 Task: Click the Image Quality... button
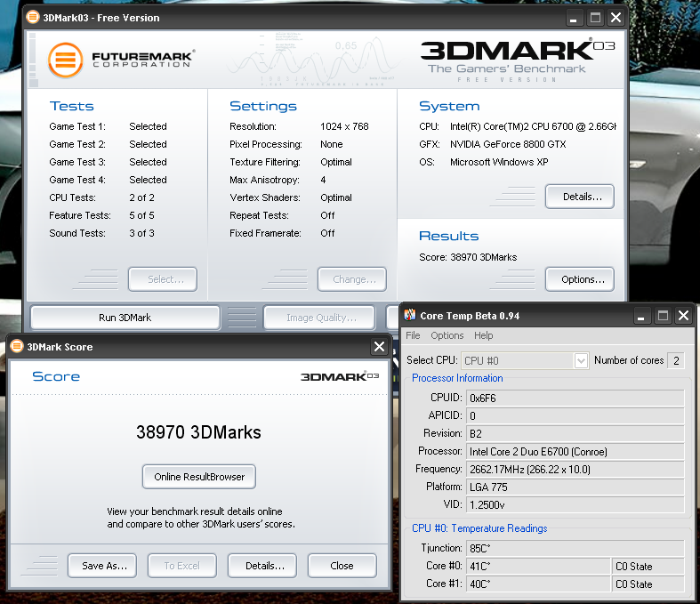tap(319, 318)
